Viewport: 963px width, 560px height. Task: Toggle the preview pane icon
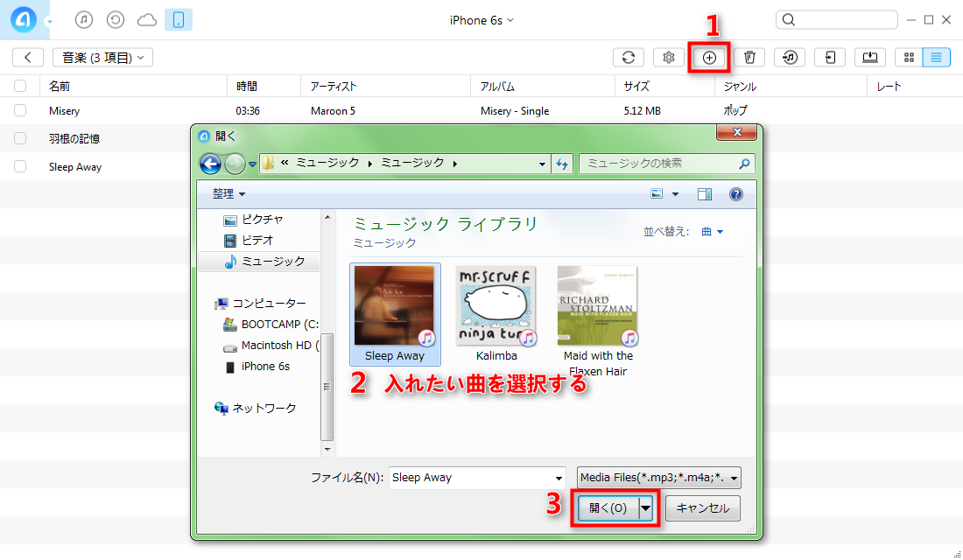tap(705, 194)
